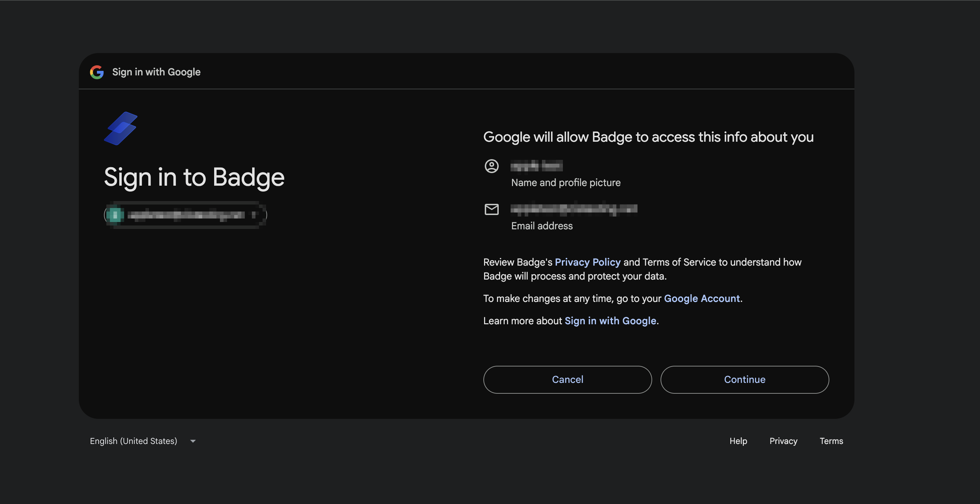Click the language dropdown arrow

point(193,441)
